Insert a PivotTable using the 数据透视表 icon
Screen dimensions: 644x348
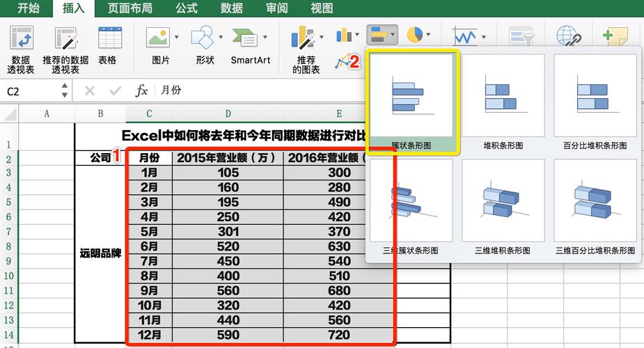21,38
